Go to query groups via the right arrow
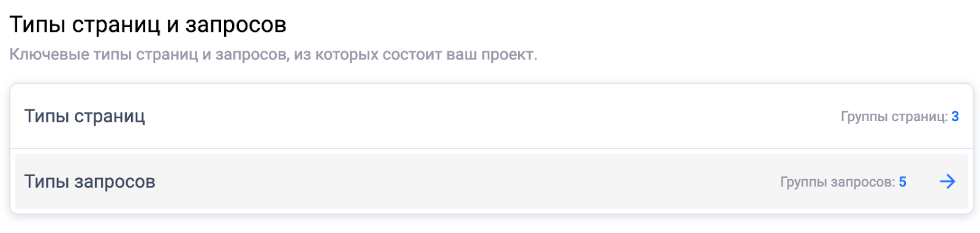980x233 pixels. (x=948, y=182)
